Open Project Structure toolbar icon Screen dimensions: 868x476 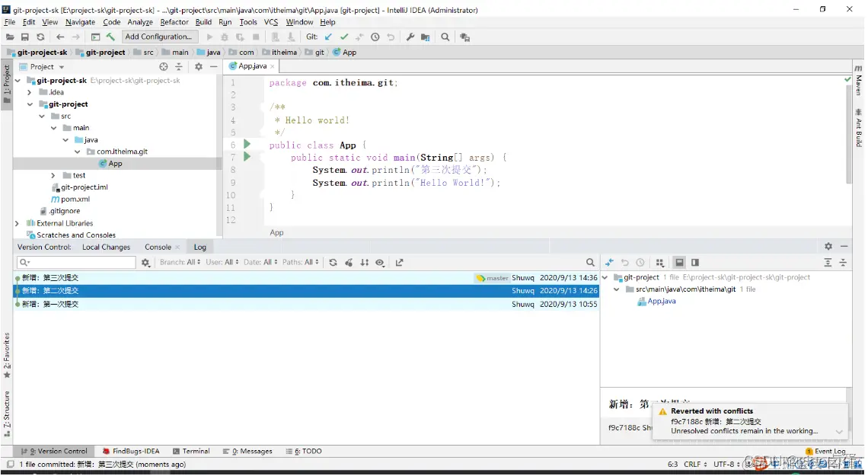point(425,37)
